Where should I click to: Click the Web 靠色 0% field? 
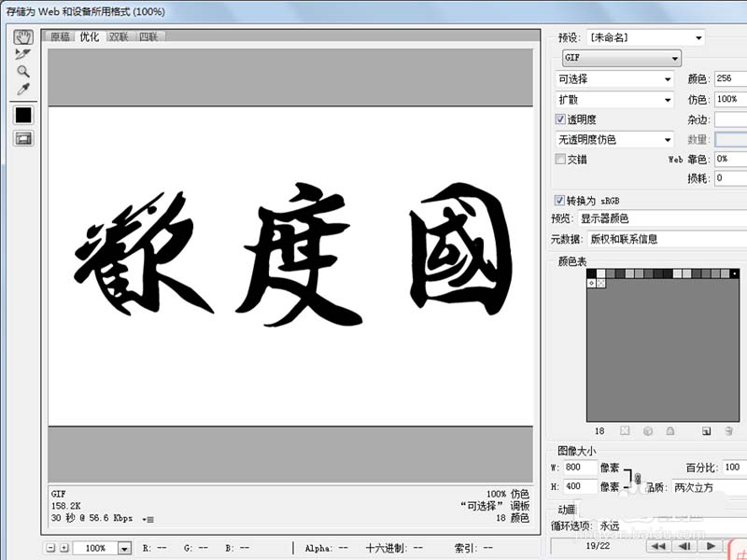(x=730, y=159)
